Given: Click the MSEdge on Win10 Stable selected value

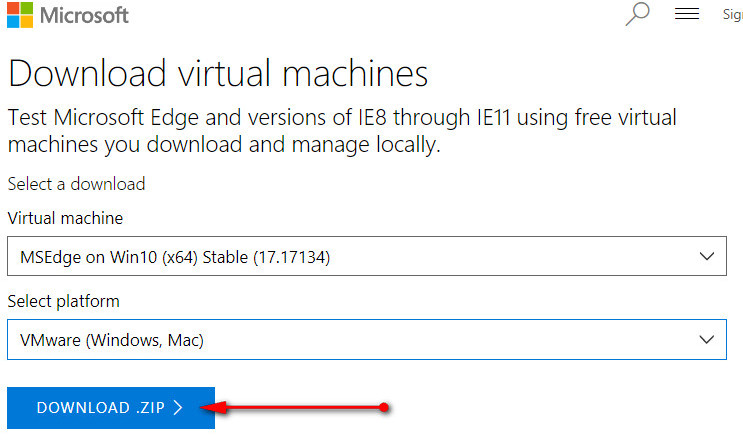Looking at the screenshot, I should point(175,258).
